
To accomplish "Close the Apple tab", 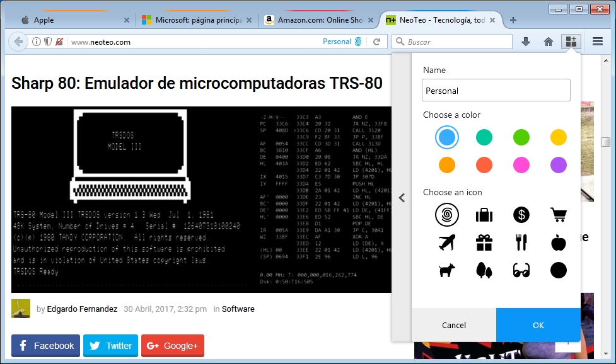I will coord(127,20).
